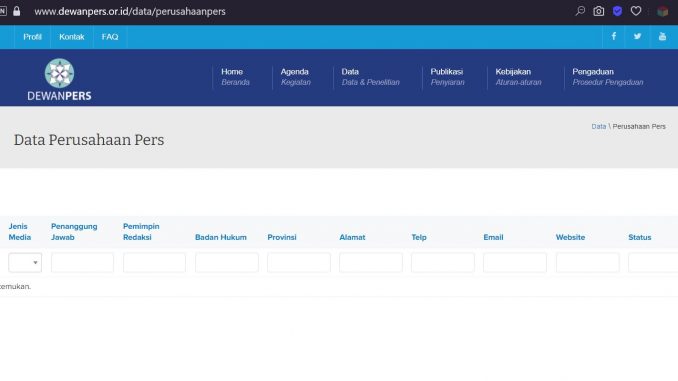Open the Data & Penelitian menu

371,77
